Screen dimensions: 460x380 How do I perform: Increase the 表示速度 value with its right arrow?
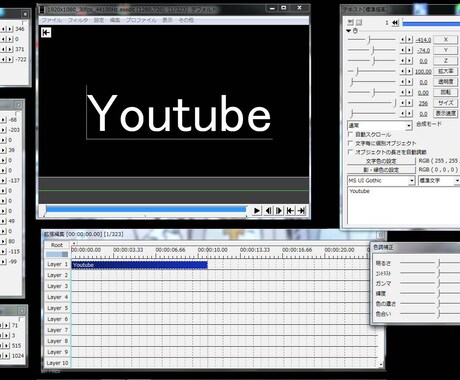coord(410,114)
